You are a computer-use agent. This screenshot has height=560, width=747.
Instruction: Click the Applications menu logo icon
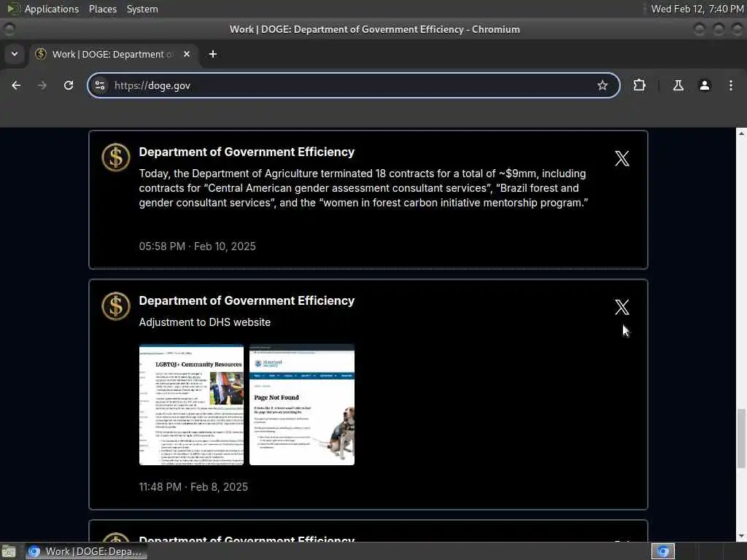click(13, 9)
